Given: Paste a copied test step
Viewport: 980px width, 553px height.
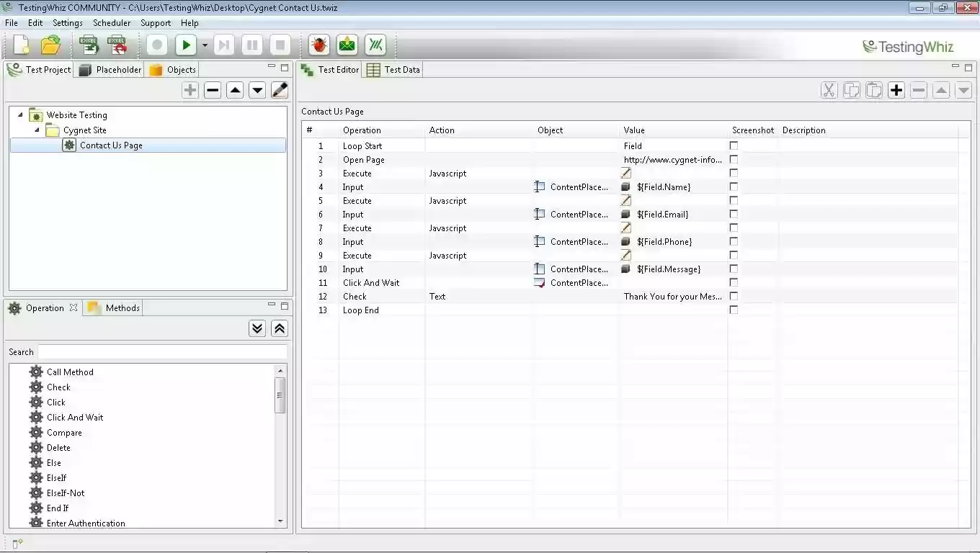Looking at the screenshot, I should 873,90.
